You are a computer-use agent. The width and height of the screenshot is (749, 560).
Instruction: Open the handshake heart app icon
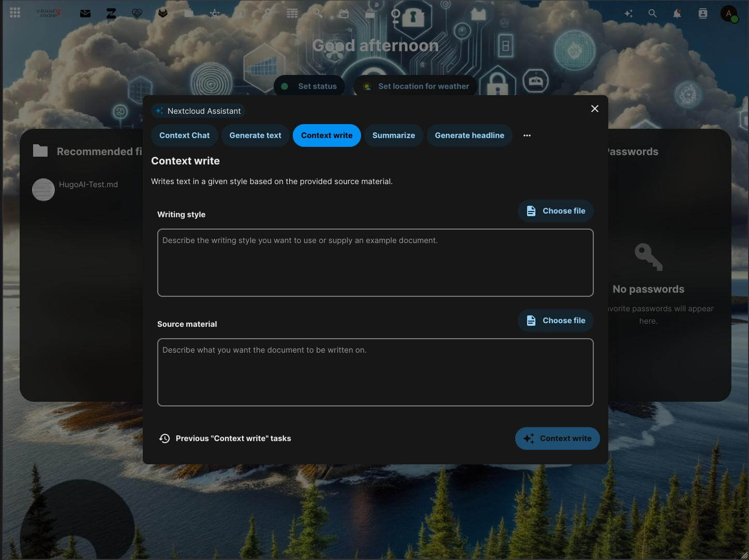137,13
